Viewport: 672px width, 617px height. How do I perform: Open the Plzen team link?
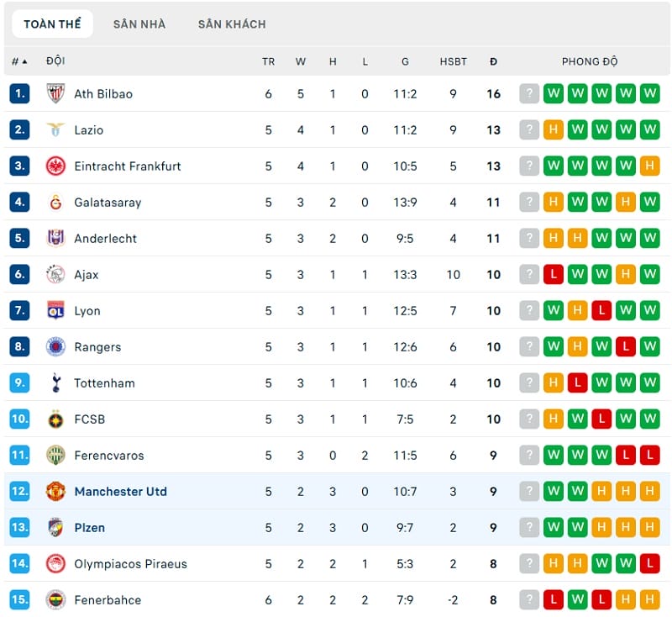pyautogui.click(x=89, y=528)
